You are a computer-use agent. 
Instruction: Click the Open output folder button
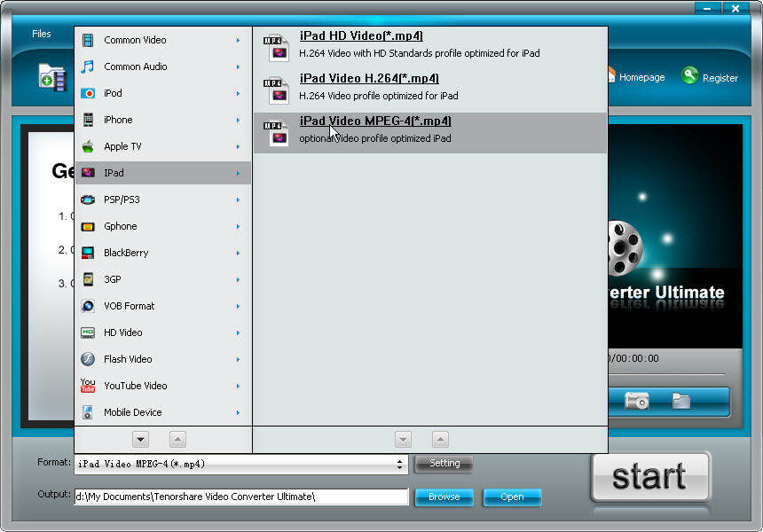512,497
